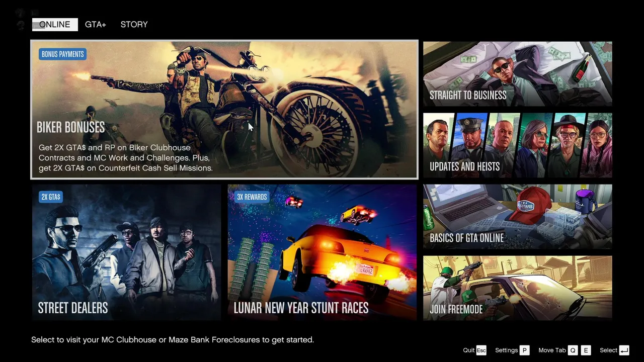Click the Move Tab label
644x362 pixels.
[x=552, y=350]
